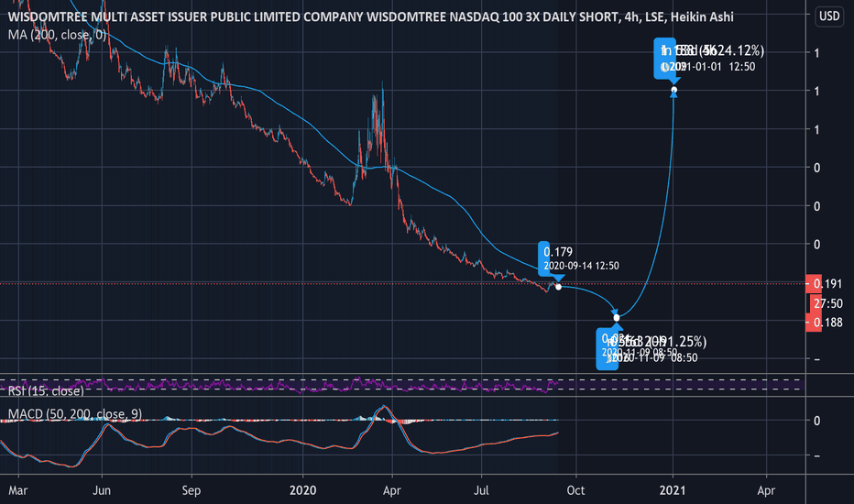The height and width of the screenshot is (504, 854).
Task: Open the MA (200, close, 0) indicator label
Action: (x=57, y=35)
